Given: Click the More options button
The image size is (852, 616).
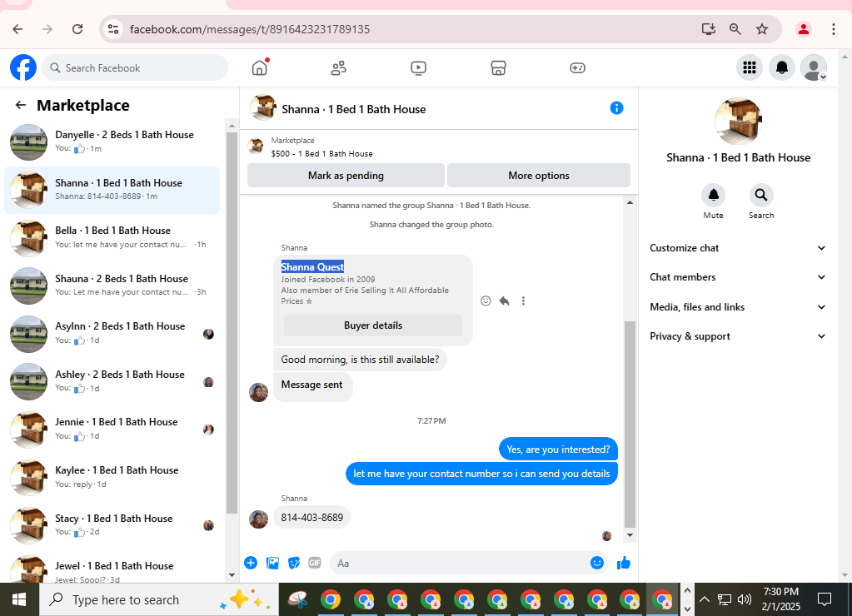Looking at the screenshot, I should point(539,176).
